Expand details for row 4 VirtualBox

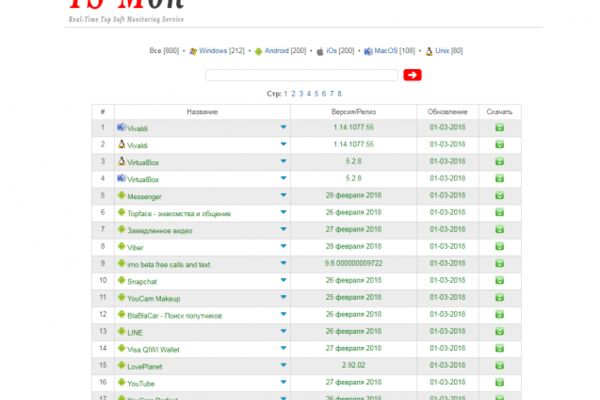tap(283, 178)
